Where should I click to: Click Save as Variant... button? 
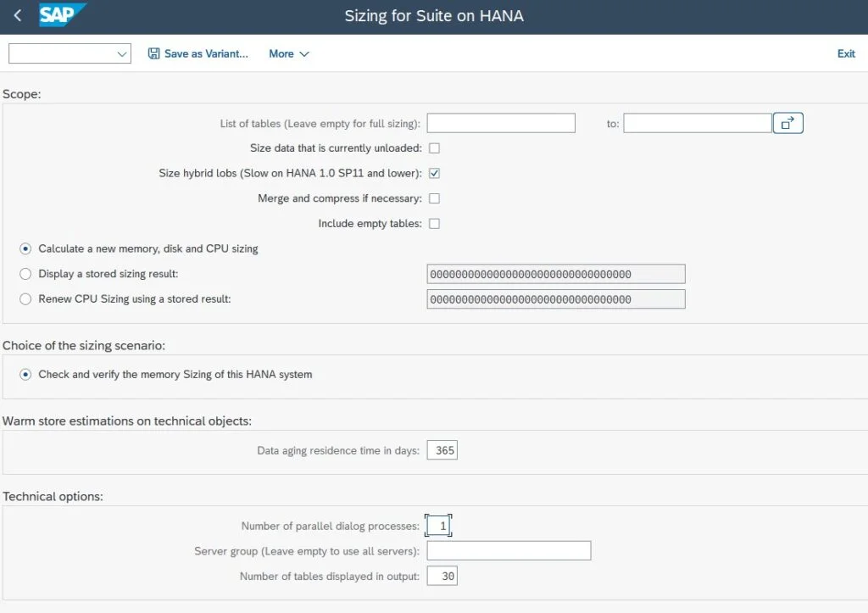coord(198,53)
